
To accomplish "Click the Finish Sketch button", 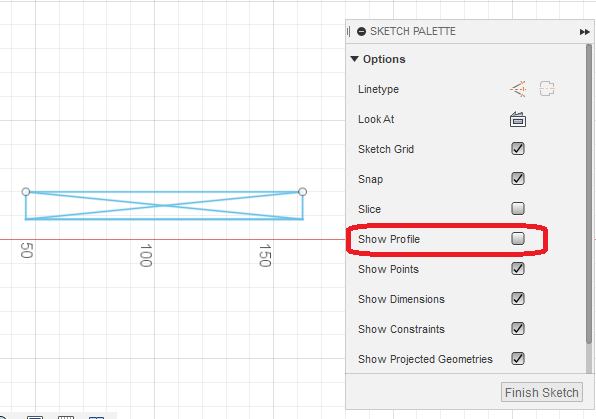I will (542, 392).
